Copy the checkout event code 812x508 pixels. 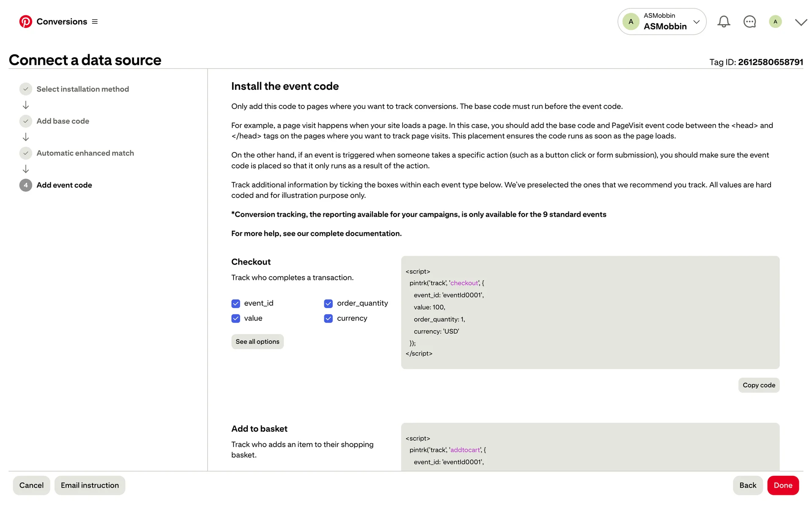pyautogui.click(x=759, y=385)
